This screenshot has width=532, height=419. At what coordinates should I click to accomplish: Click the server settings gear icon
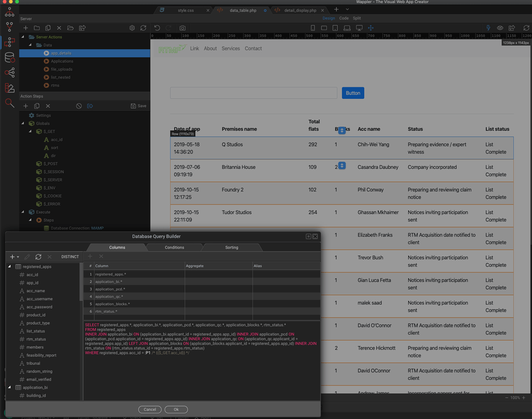132,28
